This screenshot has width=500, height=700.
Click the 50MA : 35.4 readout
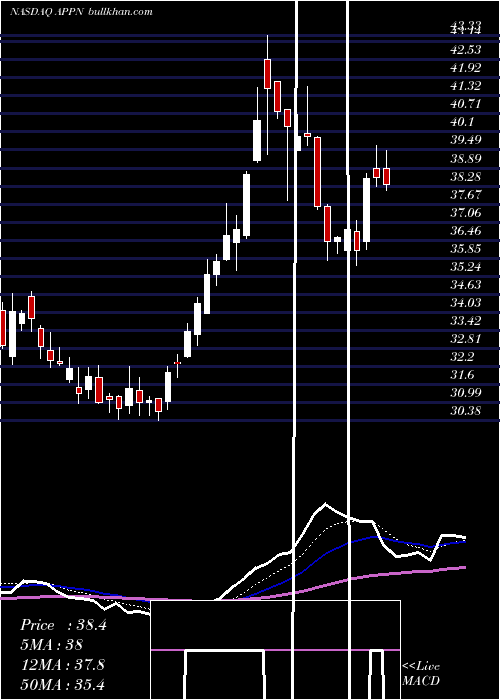(x=62, y=684)
